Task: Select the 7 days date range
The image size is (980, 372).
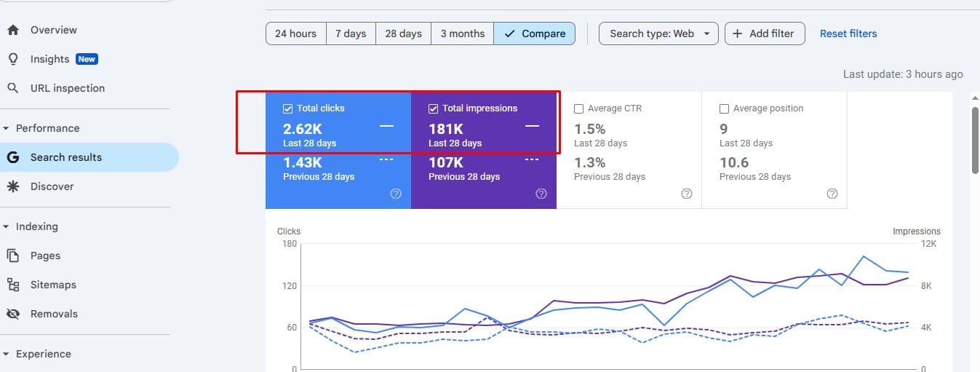Action: tap(351, 33)
